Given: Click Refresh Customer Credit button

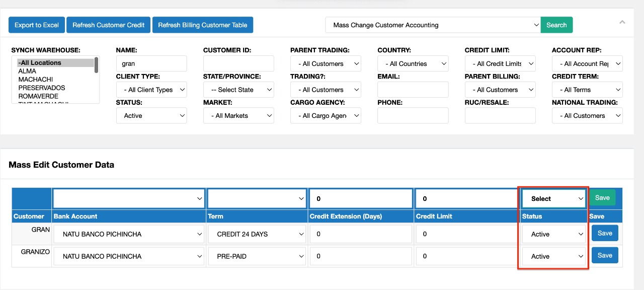Looking at the screenshot, I should click(x=108, y=25).
